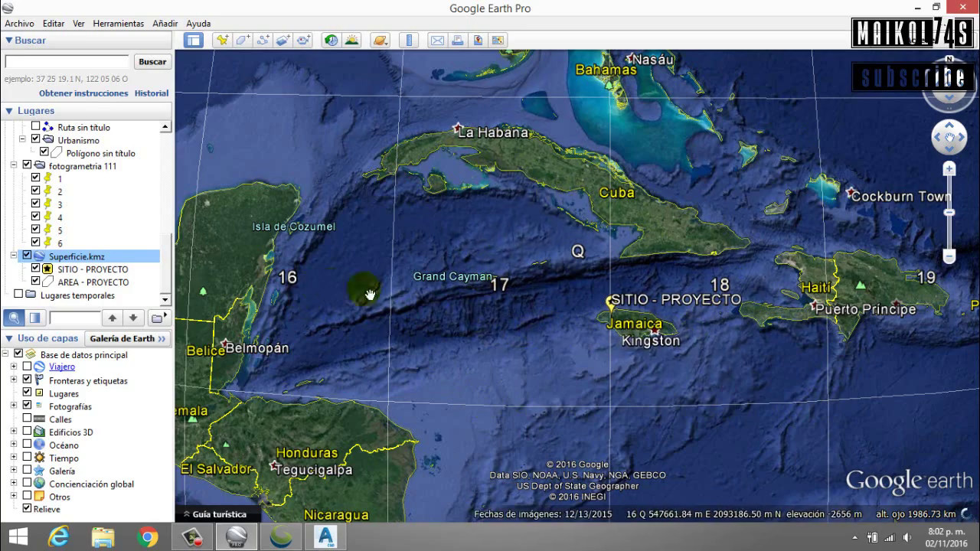Open the Ayuda menu
Viewport: 980px width, 551px height.
(198, 24)
